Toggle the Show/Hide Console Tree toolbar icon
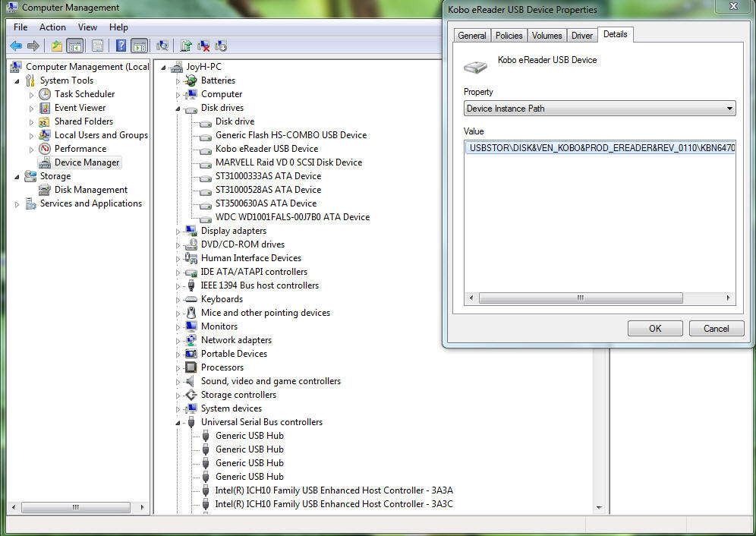 click(74, 46)
